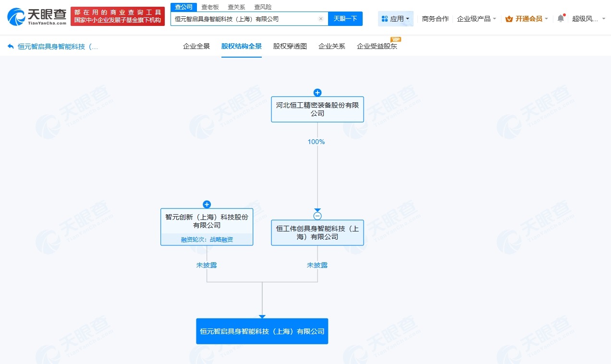The width and height of the screenshot is (611, 364).
Task: Collapse 恒工伟创具身智能科技 node via minus icon
Action: click(318, 216)
